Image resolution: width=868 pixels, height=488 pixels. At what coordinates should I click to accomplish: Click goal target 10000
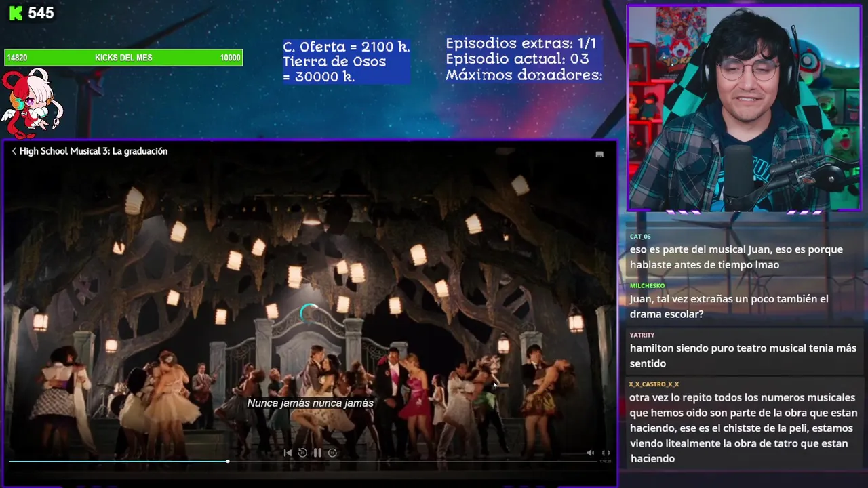(231, 58)
